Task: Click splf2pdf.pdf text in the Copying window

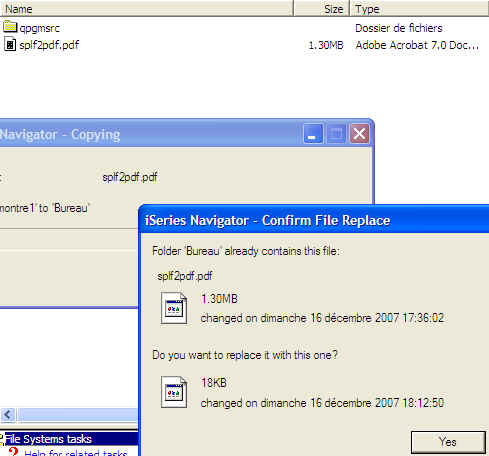Action: pyautogui.click(x=130, y=177)
